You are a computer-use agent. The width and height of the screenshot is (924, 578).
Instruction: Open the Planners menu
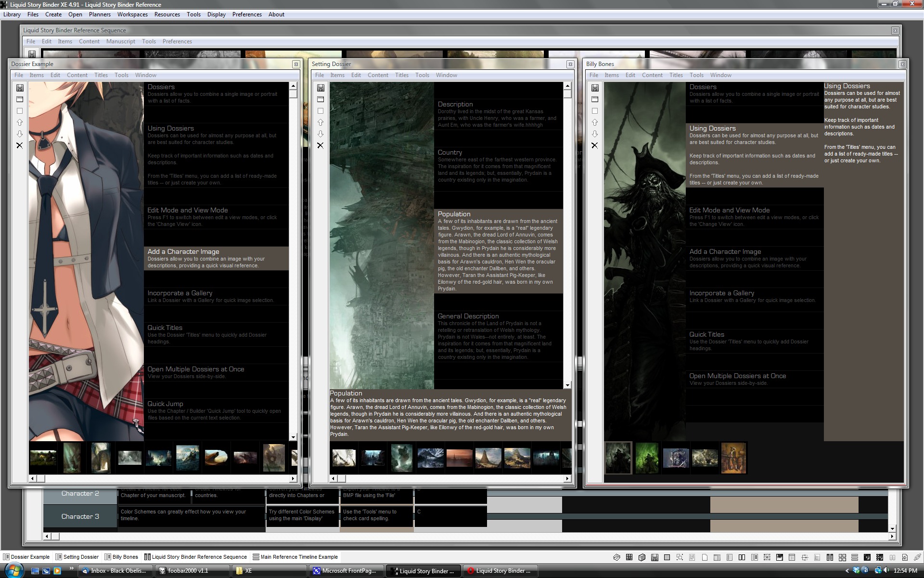coord(100,14)
